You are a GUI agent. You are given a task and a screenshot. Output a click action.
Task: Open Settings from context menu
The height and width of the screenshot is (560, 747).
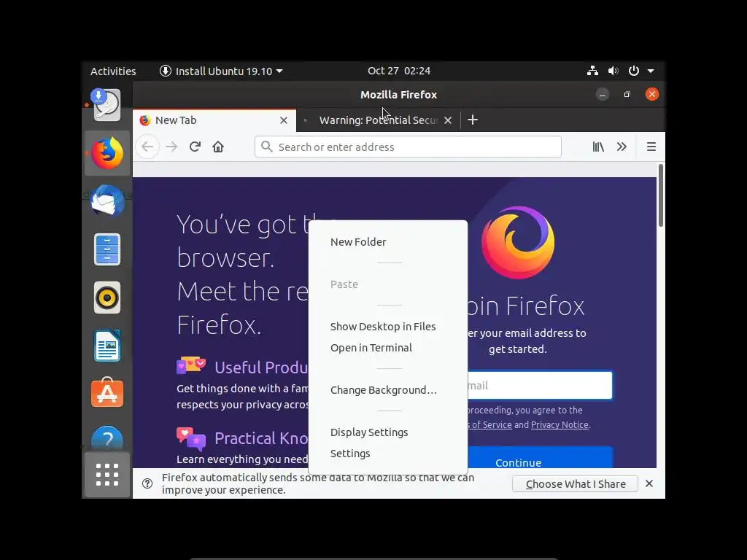click(350, 454)
